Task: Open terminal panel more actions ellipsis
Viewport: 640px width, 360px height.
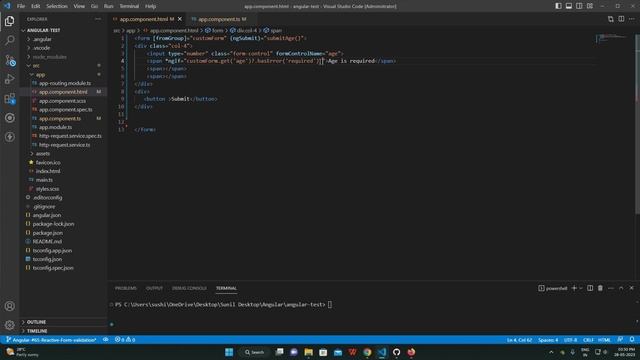Action: coord(611,288)
